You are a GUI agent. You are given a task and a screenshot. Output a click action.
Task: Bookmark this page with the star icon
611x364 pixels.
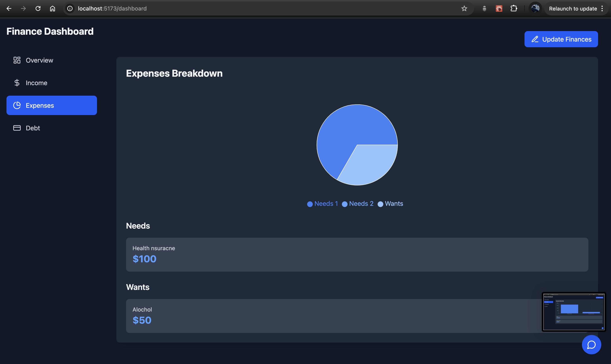pyautogui.click(x=464, y=9)
